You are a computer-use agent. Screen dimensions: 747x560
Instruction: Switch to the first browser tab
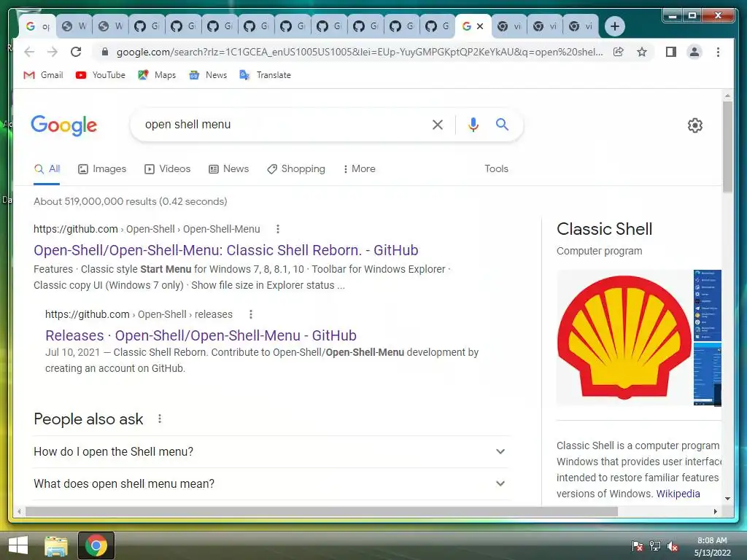38,26
